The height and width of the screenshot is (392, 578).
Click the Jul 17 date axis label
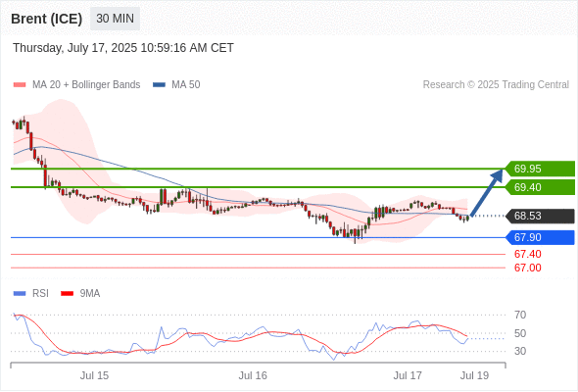(x=408, y=375)
